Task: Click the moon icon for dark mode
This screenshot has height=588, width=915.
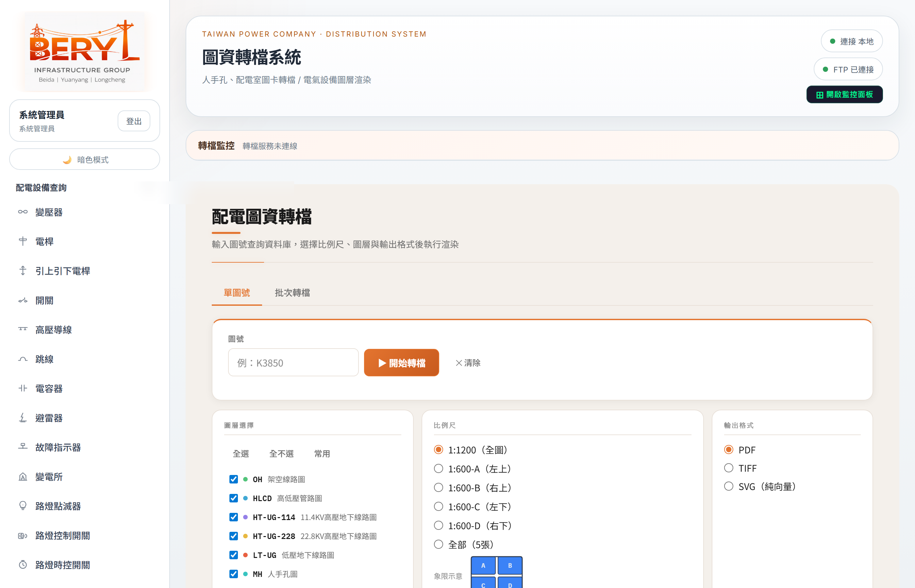Action: coord(67,160)
